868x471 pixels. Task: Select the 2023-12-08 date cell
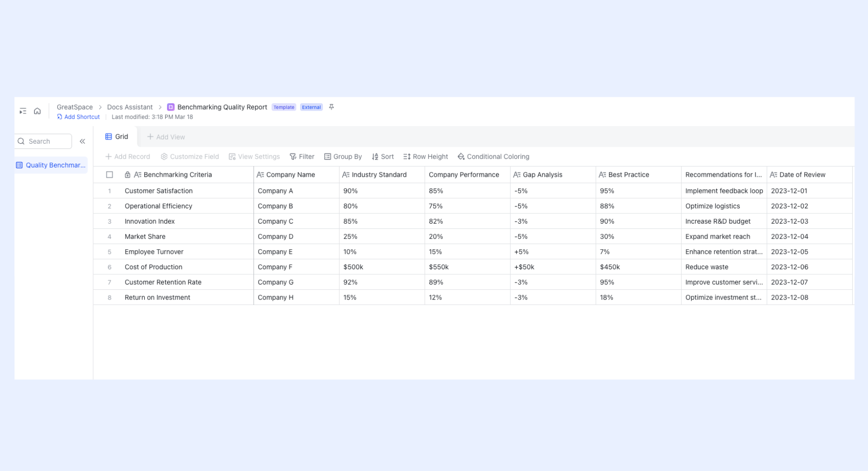810,298
